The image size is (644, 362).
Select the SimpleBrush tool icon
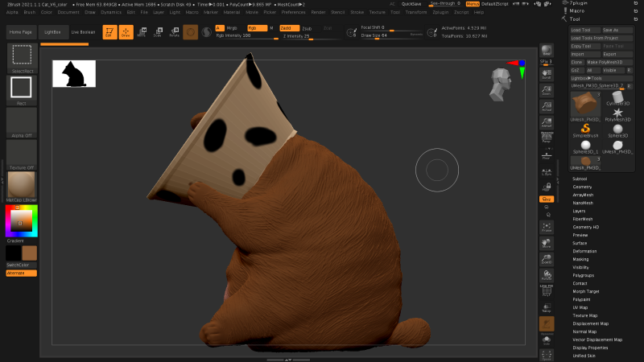[x=585, y=130]
